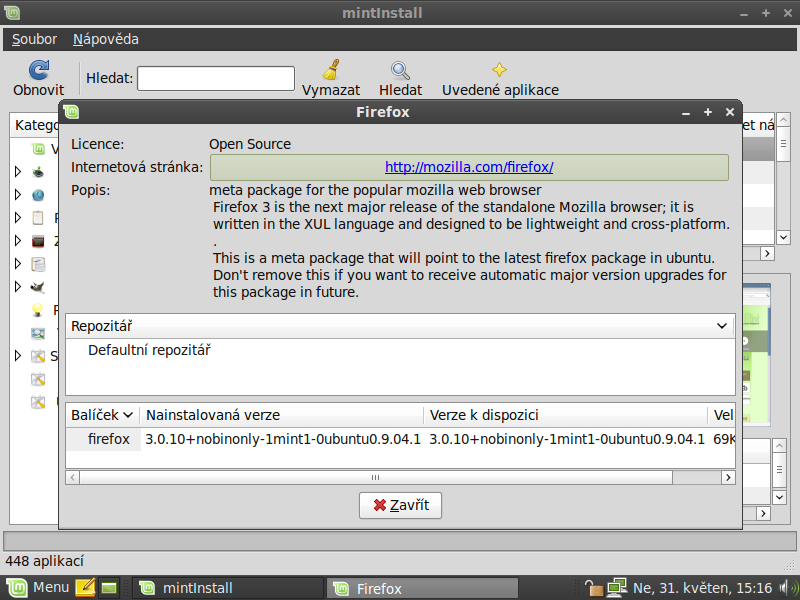
Task: Select the clipboard category icon
Action: point(38,218)
